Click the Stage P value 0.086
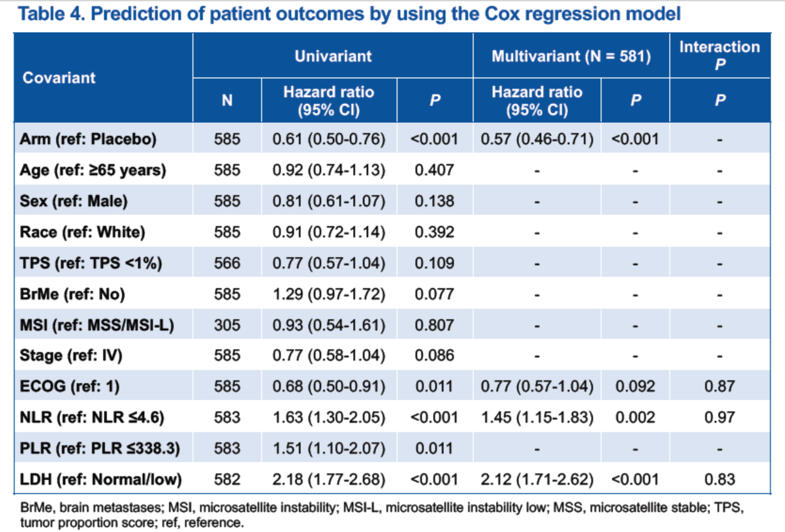This screenshot has height=532, width=785. click(434, 355)
